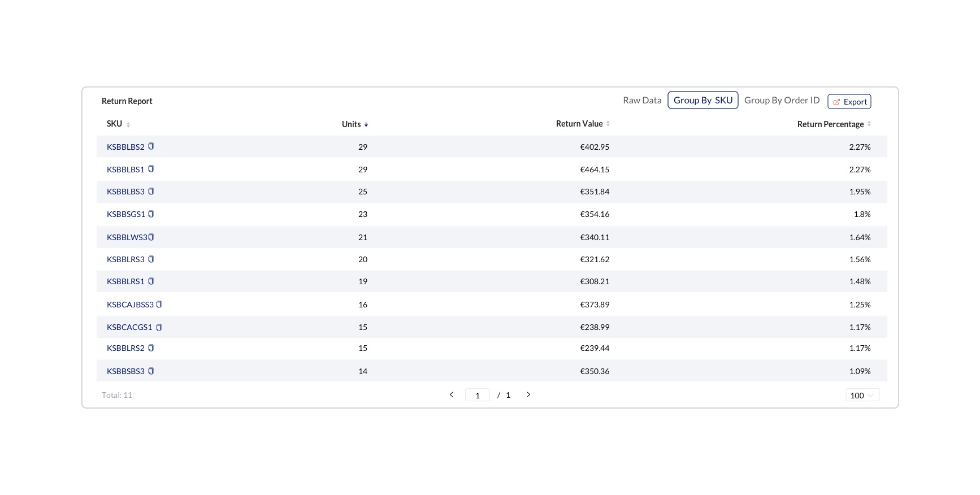Select the 1.25% return percentage cell

(860, 305)
